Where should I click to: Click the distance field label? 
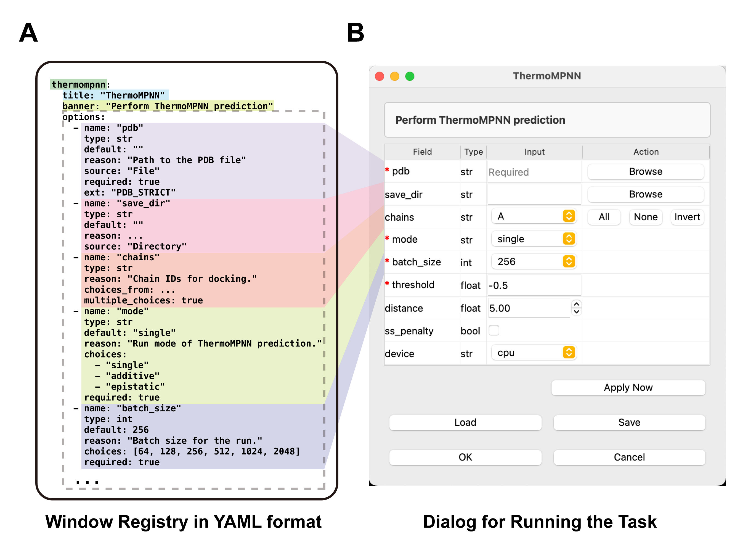click(x=404, y=308)
